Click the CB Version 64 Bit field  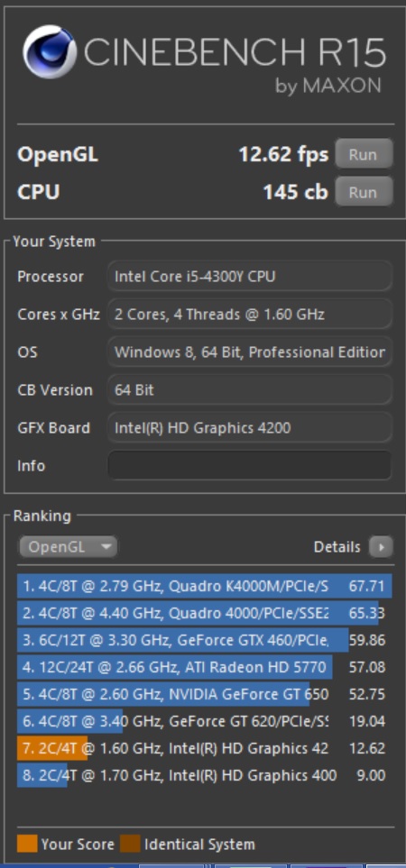[250, 389]
